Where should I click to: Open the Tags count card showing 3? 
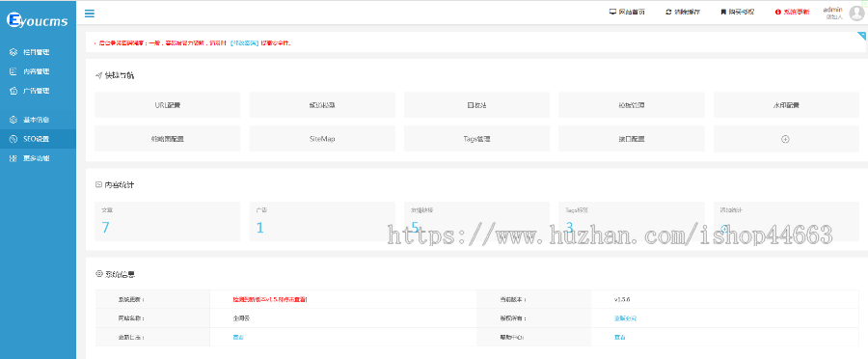tap(631, 221)
